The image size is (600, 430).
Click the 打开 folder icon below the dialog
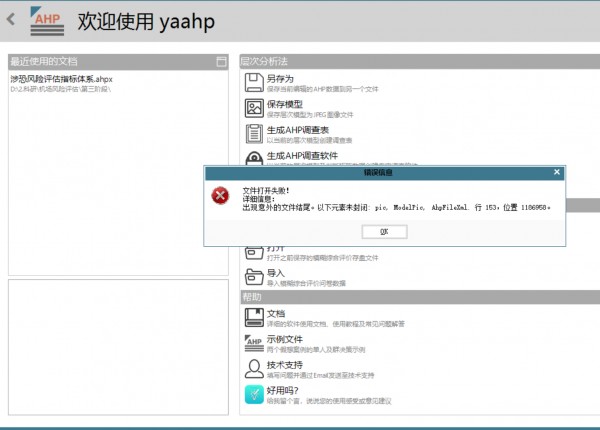254,253
